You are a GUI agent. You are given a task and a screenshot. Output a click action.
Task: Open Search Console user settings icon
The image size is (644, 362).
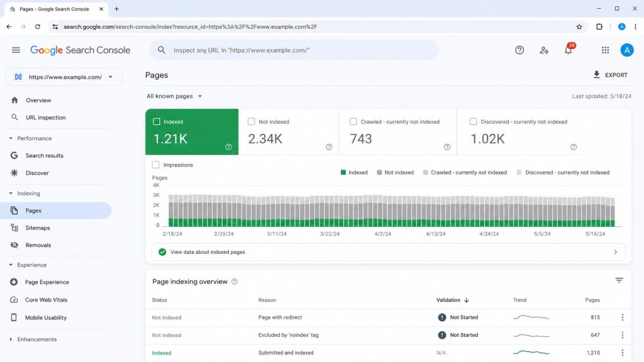point(544,50)
